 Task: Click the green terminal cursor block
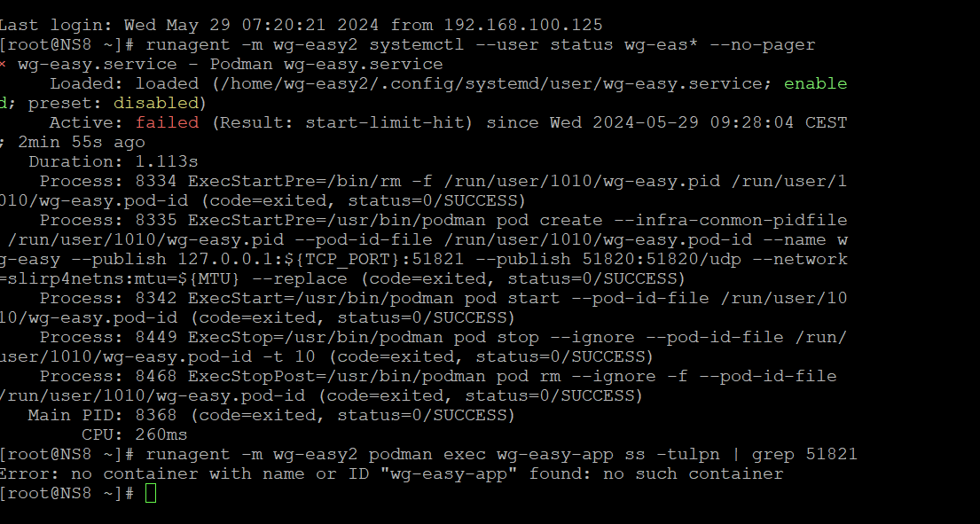[151, 493]
